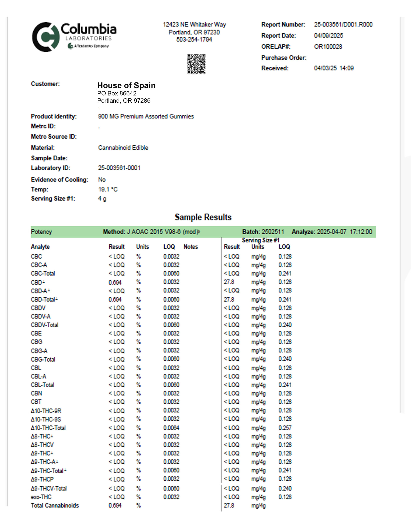This screenshot has width=411, height=532.
Task: Click the CBN analyte label
Action: point(36,393)
